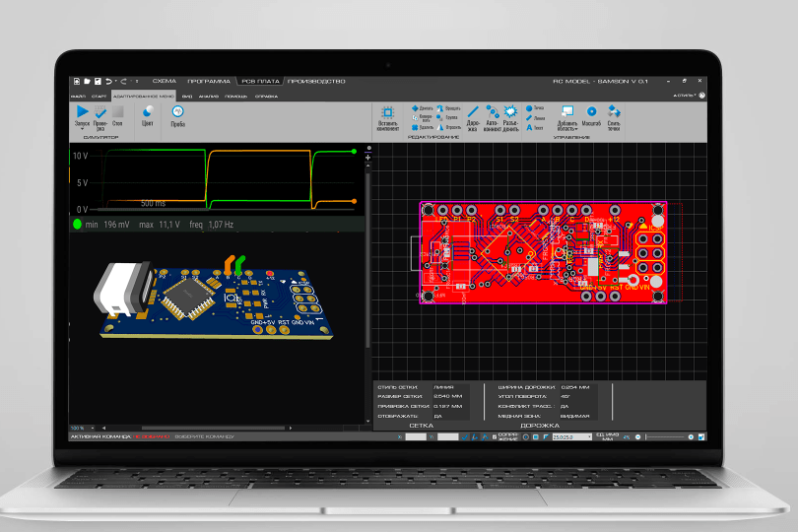Click the zoom slider track in status bar

click(665, 436)
